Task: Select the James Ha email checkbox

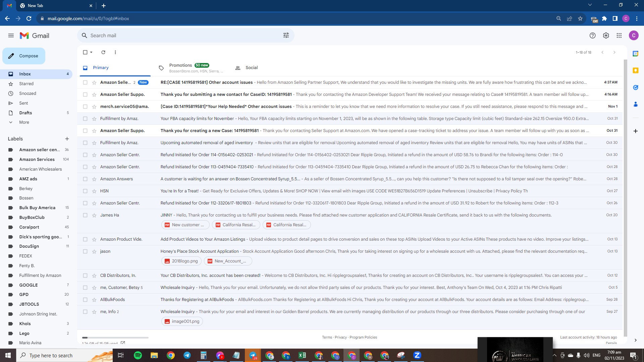Action: 85,215
